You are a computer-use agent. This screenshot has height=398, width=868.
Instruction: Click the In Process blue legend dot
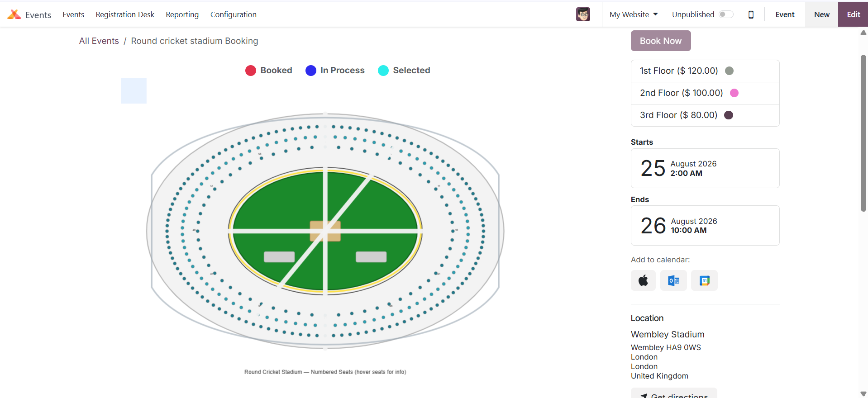click(x=311, y=71)
